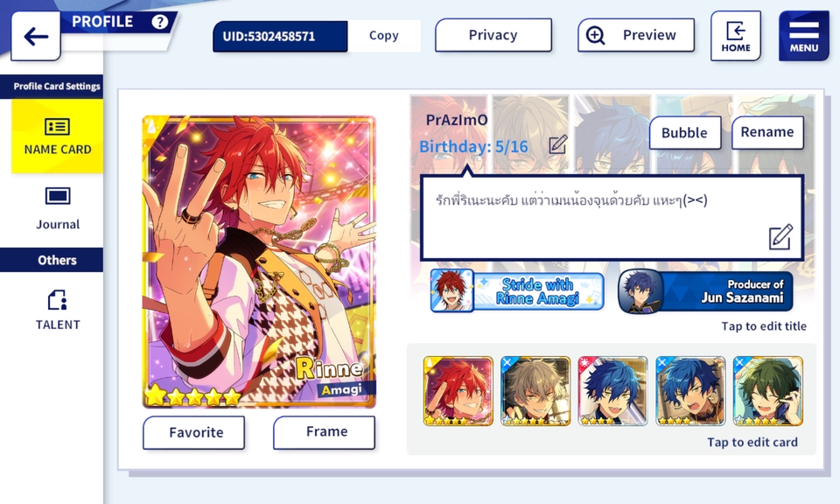
Task: Tap the Stride with Rinne Amagi title
Action: click(517, 290)
